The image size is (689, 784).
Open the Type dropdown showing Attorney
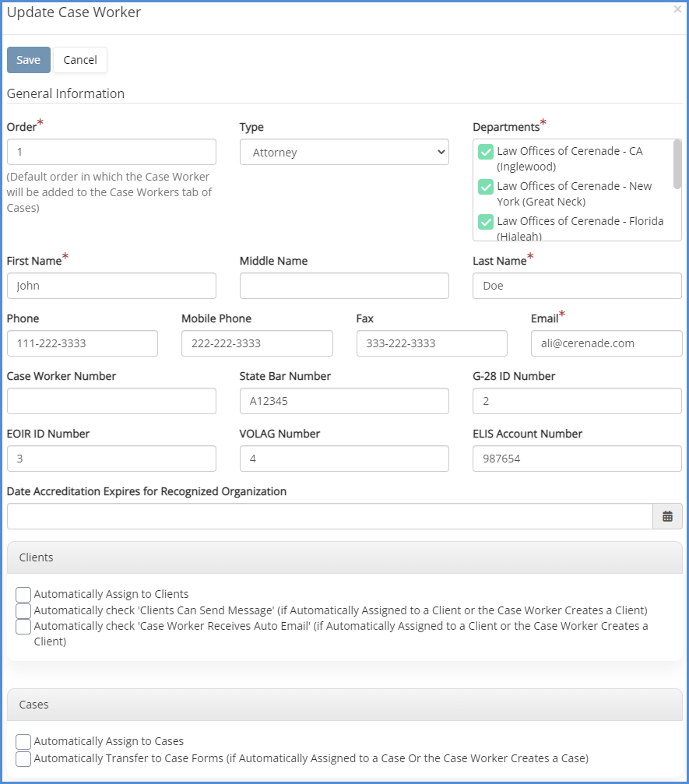[x=344, y=153]
